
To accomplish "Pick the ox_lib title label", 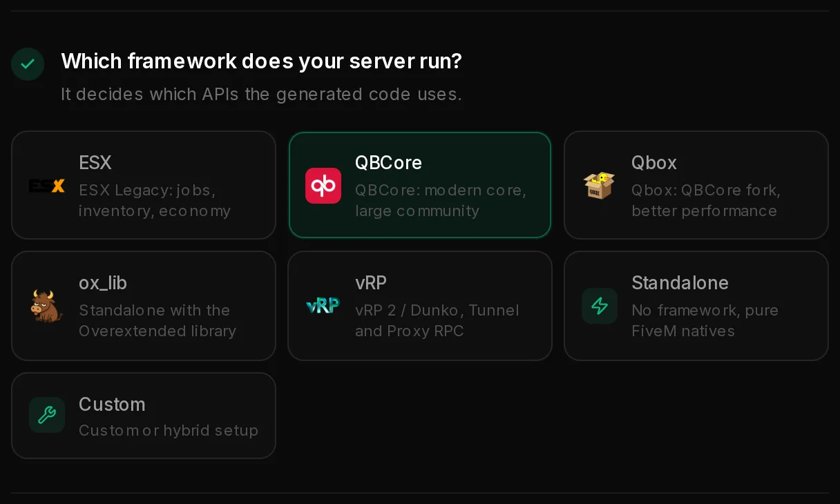I will click(x=103, y=283).
